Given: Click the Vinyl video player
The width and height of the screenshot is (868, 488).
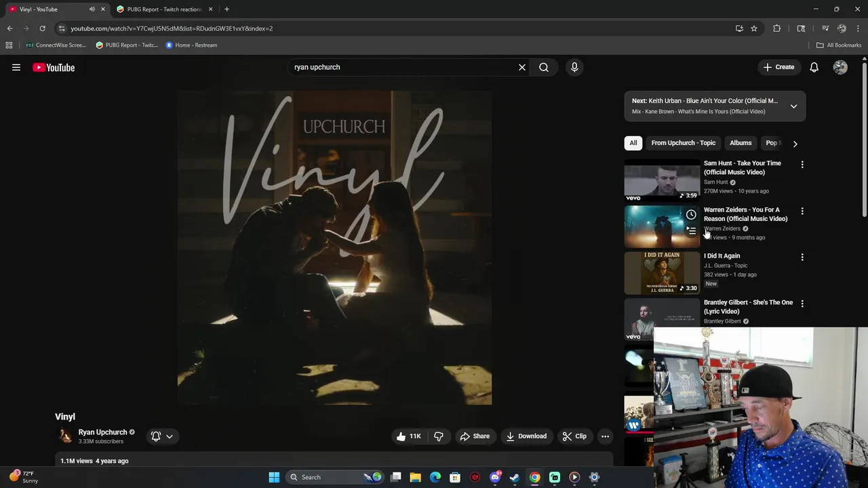Looking at the screenshot, I should [334, 248].
